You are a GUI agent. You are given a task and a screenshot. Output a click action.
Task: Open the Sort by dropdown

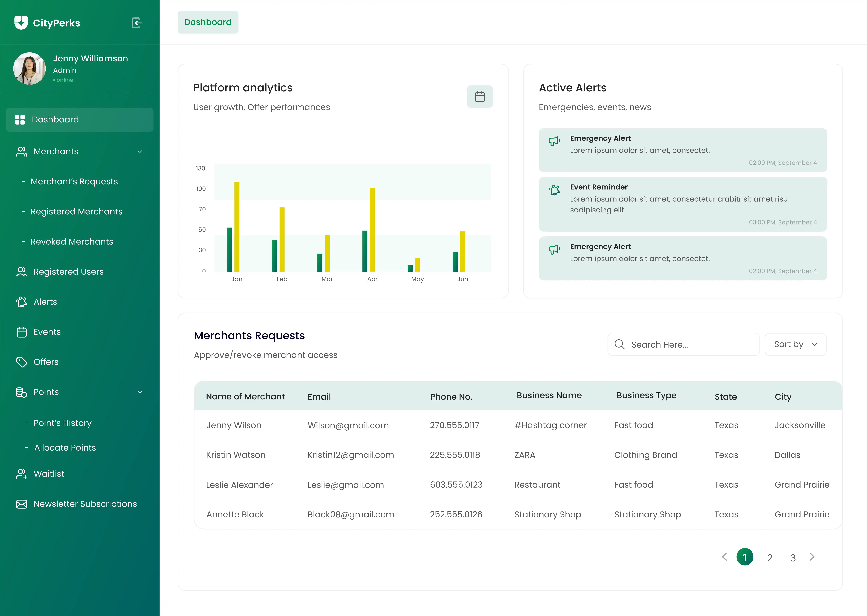point(795,344)
